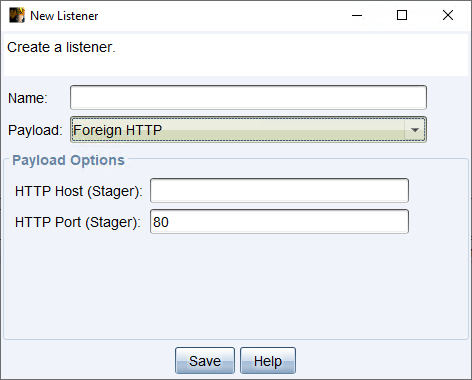Focus the Name text field
472x380 pixels.
(x=248, y=97)
